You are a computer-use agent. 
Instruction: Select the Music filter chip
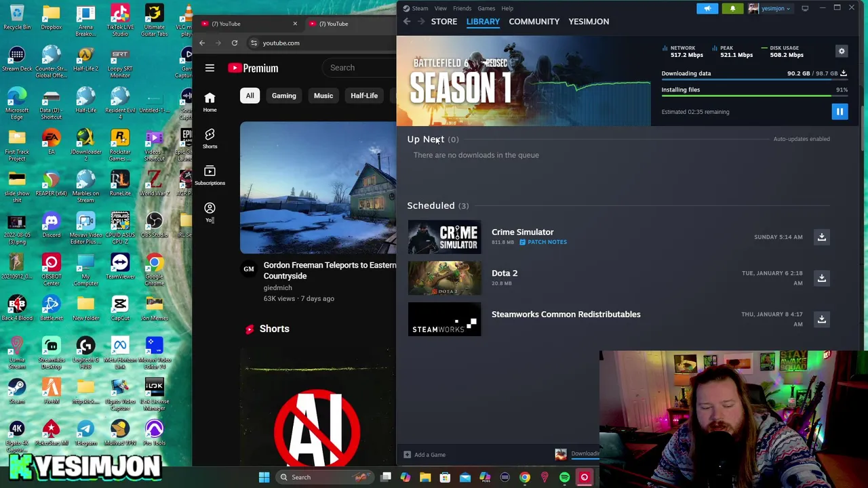(x=323, y=96)
